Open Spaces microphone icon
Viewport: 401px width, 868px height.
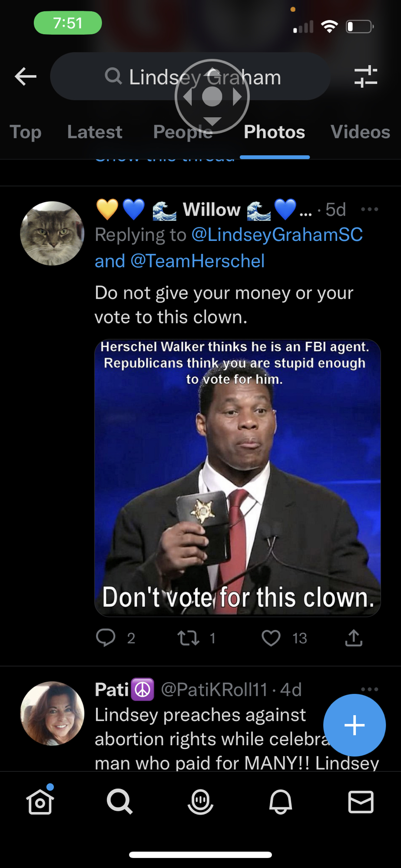pyautogui.click(x=200, y=801)
